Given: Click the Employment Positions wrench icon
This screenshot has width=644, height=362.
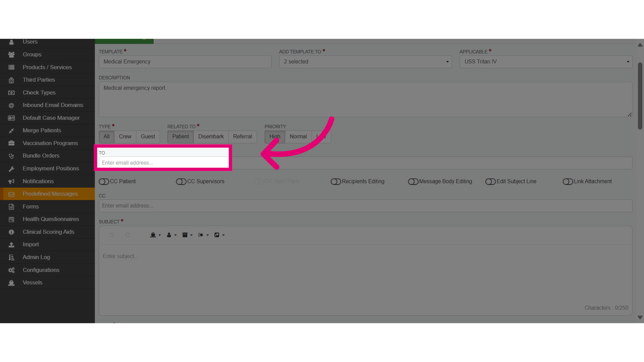Looking at the screenshot, I should coord(11,169).
